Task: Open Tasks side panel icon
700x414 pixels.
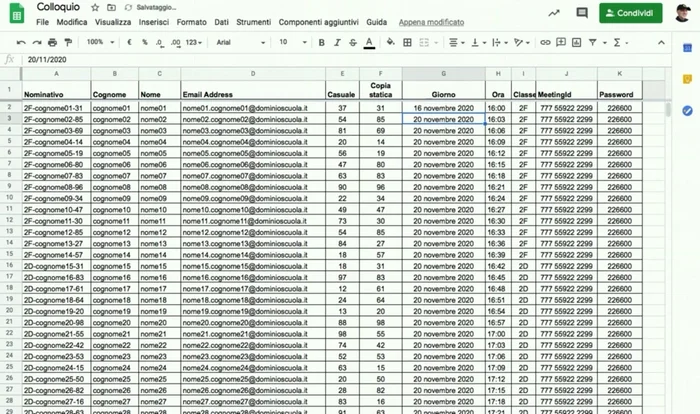Action: click(x=688, y=111)
